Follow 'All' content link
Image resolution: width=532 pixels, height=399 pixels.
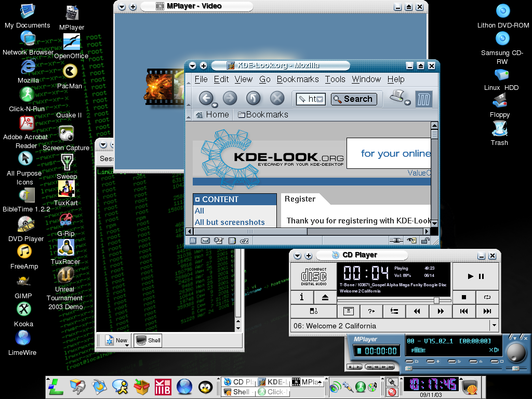tap(199, 211)
